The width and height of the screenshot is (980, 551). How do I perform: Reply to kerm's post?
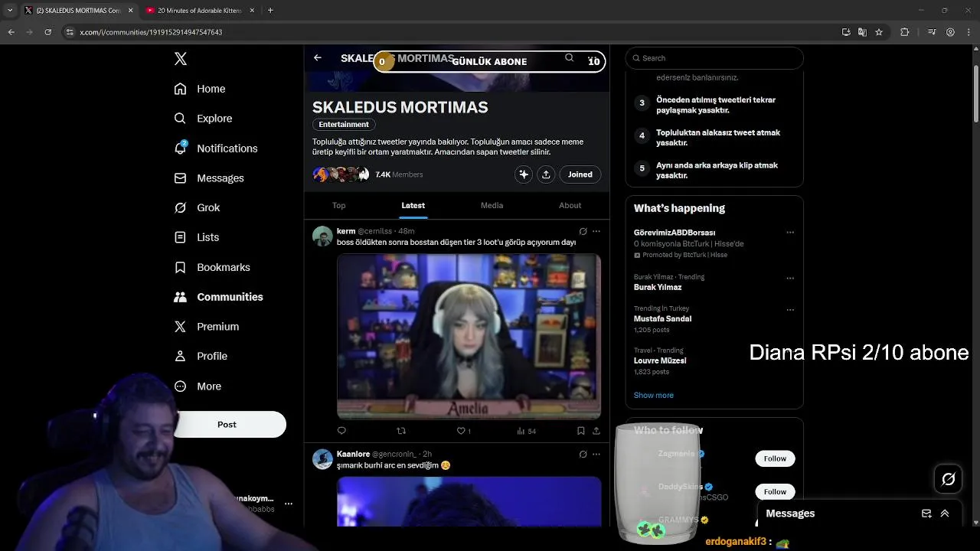click(x=341, y=431)
